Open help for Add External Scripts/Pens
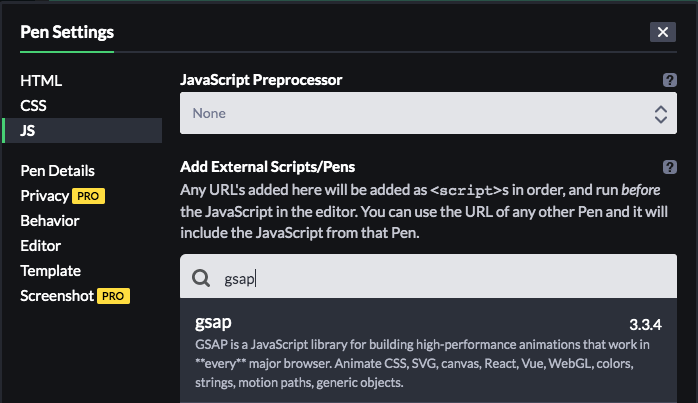Screen dimensions: 698x403 [670, 167]
